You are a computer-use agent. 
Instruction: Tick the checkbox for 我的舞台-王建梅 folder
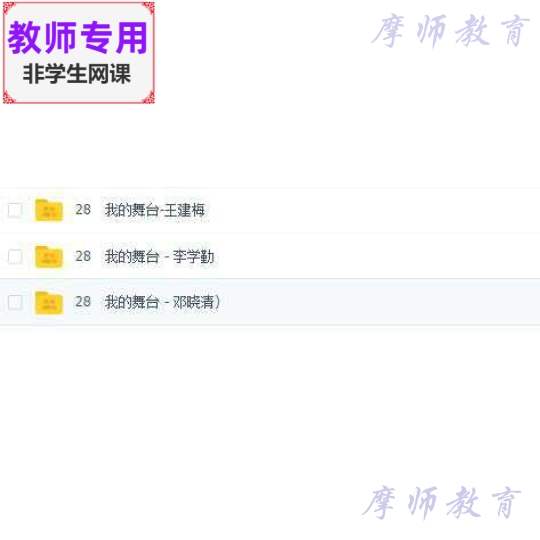[x=15, y=210]
